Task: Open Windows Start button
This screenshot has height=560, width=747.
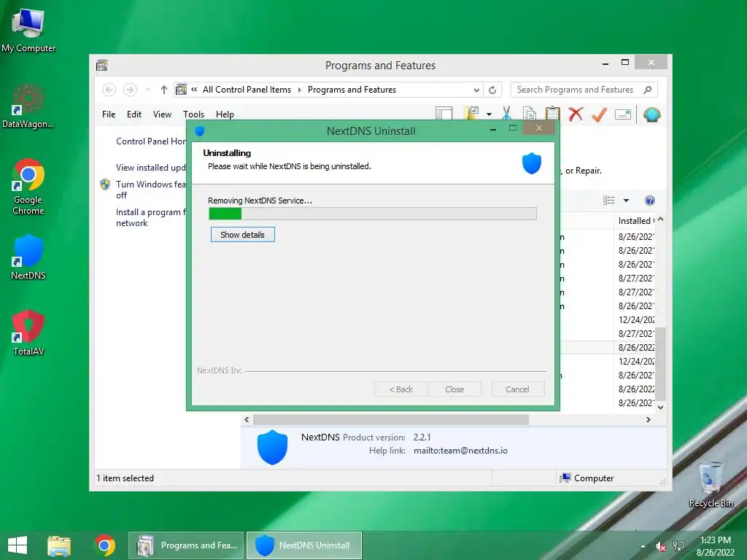Action: coord(18,545)
